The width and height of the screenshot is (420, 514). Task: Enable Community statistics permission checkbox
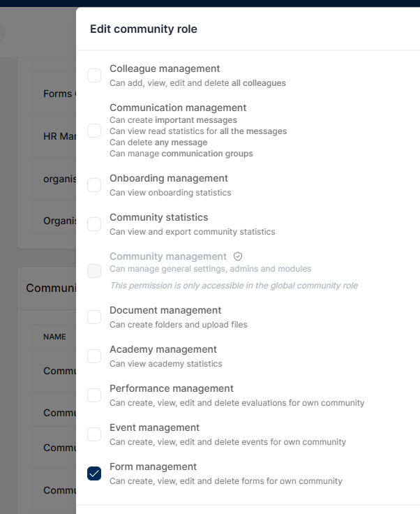pos(94,224)
